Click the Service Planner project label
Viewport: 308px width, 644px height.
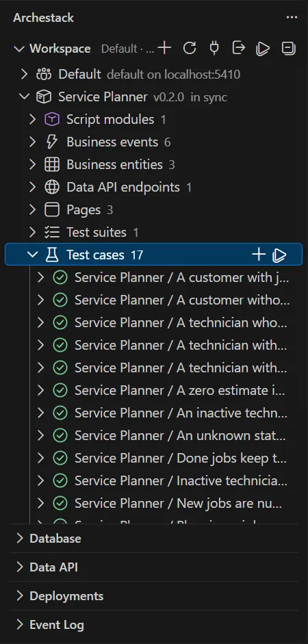click(103, 97)
